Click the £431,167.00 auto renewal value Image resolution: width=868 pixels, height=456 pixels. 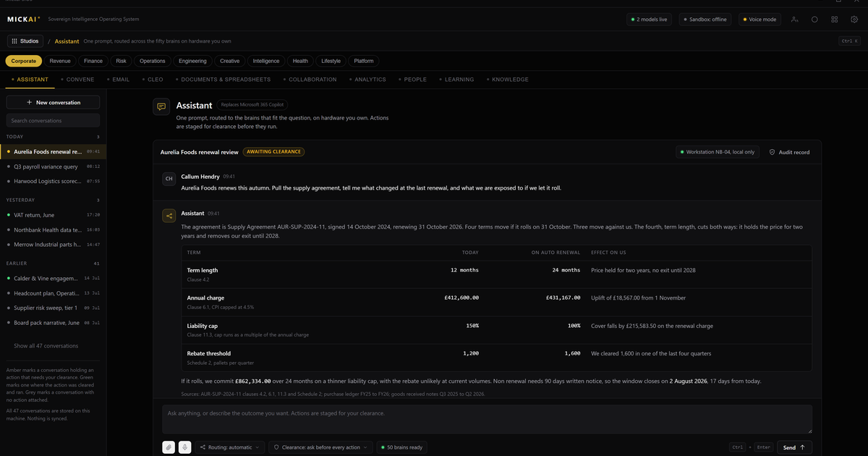point(563,297)
